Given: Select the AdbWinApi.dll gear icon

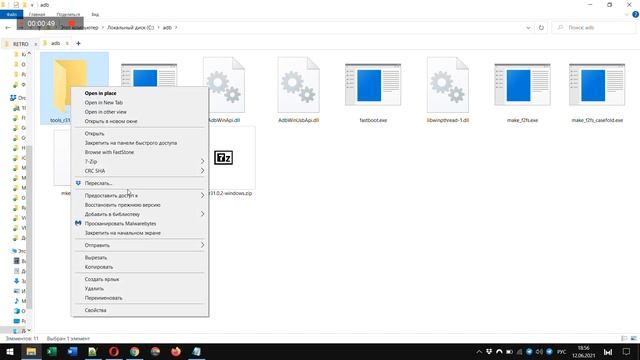Looking at the screenshot, I should pos(224,85).
